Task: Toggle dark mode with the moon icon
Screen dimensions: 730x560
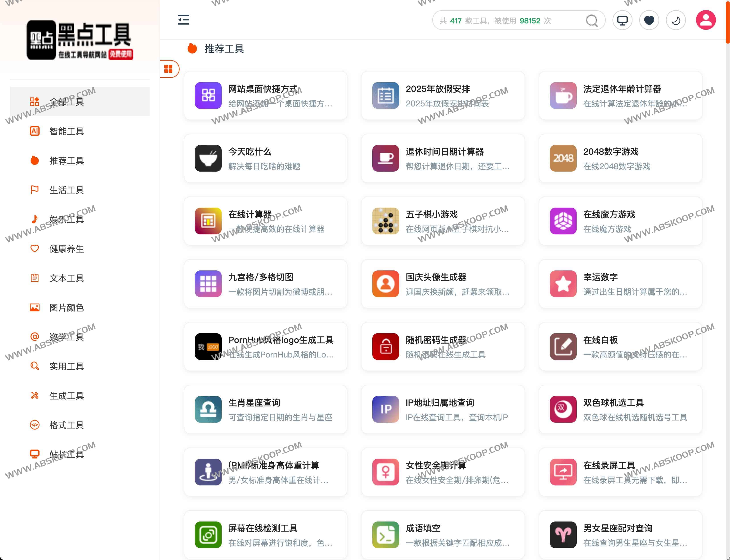Action: pyautogui.click(x=676, y=20)
